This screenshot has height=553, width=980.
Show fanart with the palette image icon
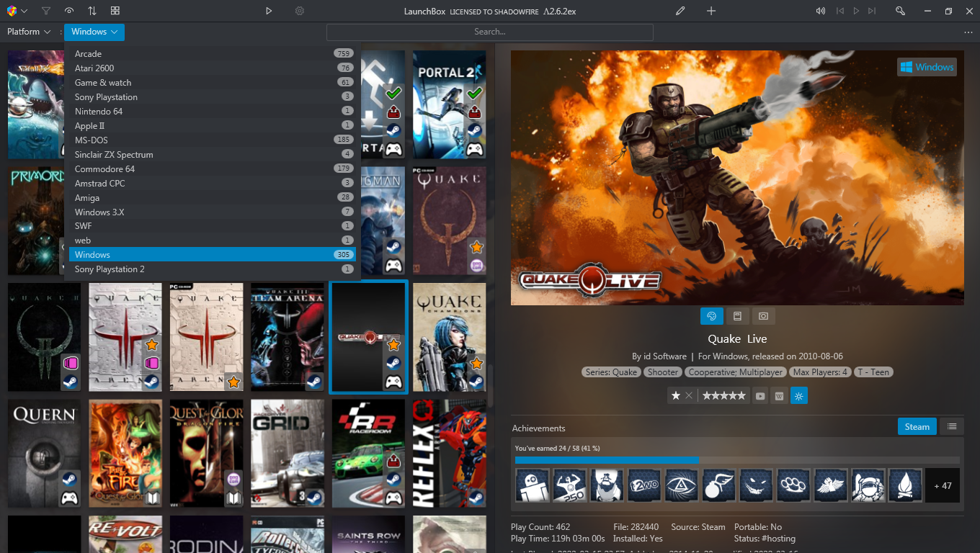pyautogui.click(x=711, y=316)
